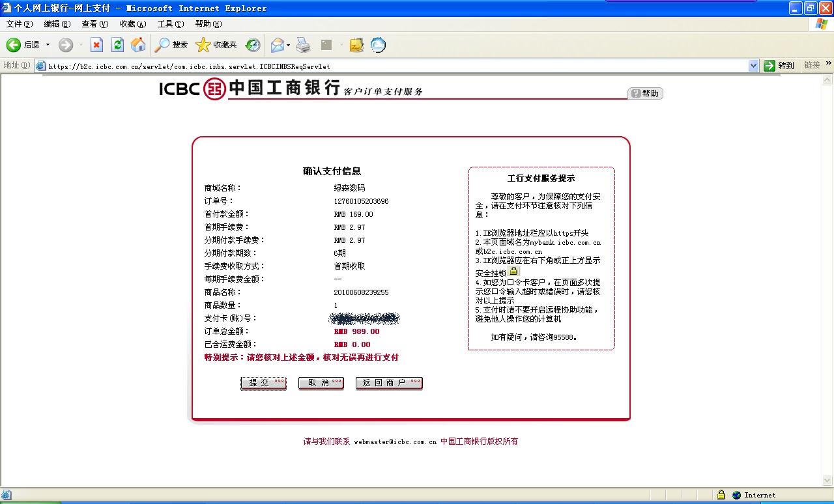Click the shipping amount RMB 0.00
The image size is (834, 504).
click(x=352, y=344)
